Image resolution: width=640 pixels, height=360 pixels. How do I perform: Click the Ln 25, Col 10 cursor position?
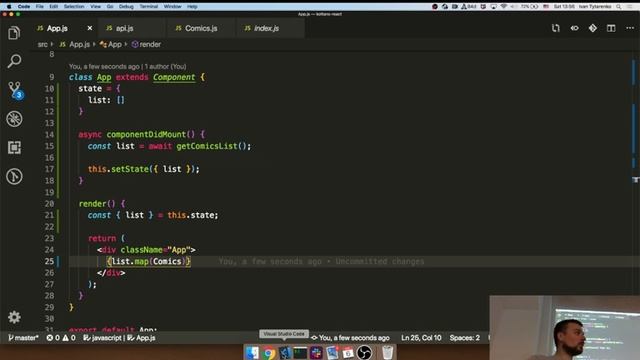pyautogui.click(x=421, y=338)
